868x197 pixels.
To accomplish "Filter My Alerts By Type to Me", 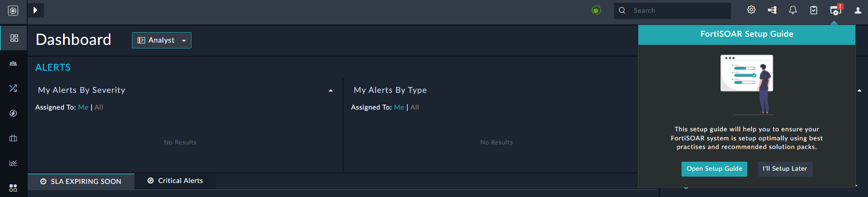I will pyautogui.click(x=399, y=107).
